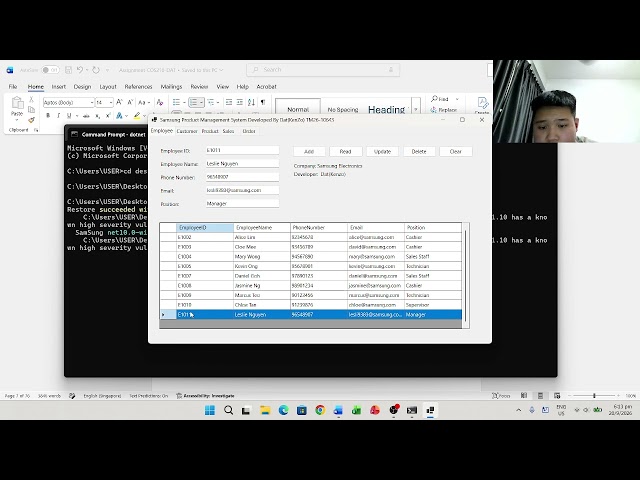Switch to the Customer tab in Samsung app

[187, 131]
